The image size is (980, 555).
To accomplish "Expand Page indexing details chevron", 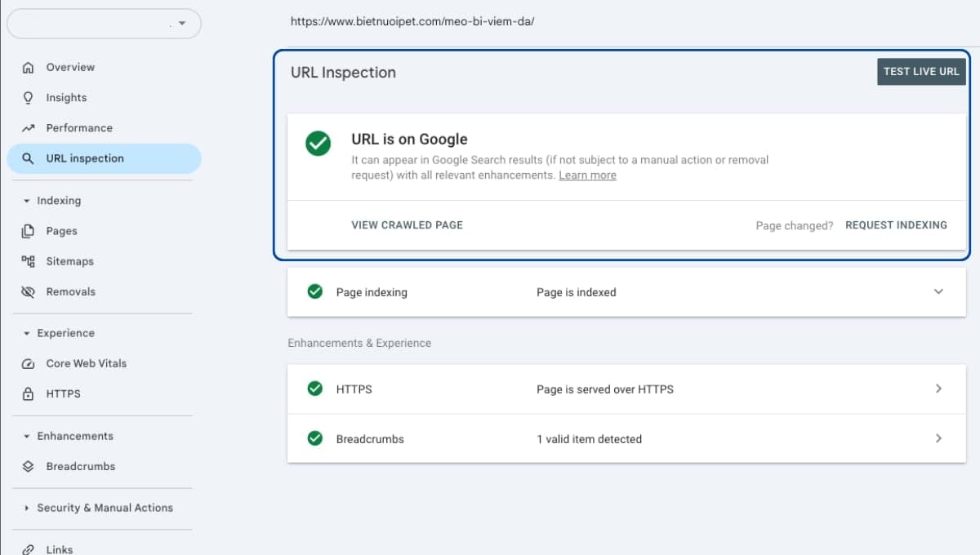I will pyautogui.click(x=938, y=291).
